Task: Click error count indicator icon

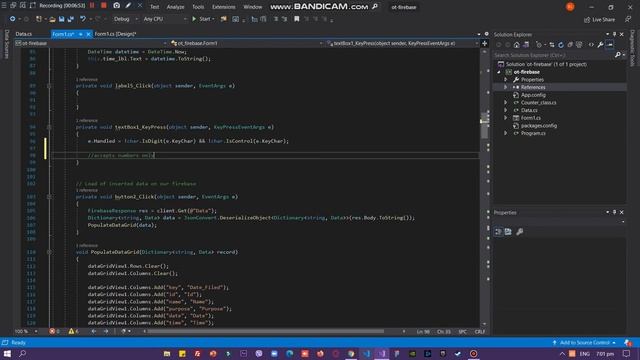Action: tap(52, 331)
